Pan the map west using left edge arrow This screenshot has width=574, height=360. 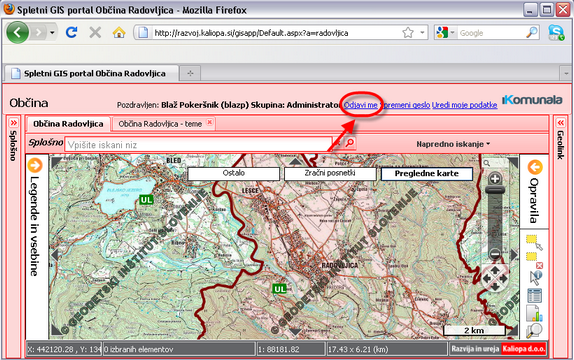55,255
